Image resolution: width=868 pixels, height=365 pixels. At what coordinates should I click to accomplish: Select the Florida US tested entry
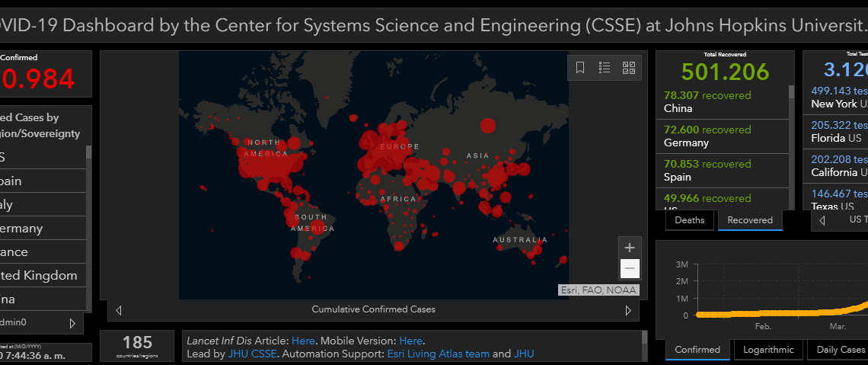point(835,132)
